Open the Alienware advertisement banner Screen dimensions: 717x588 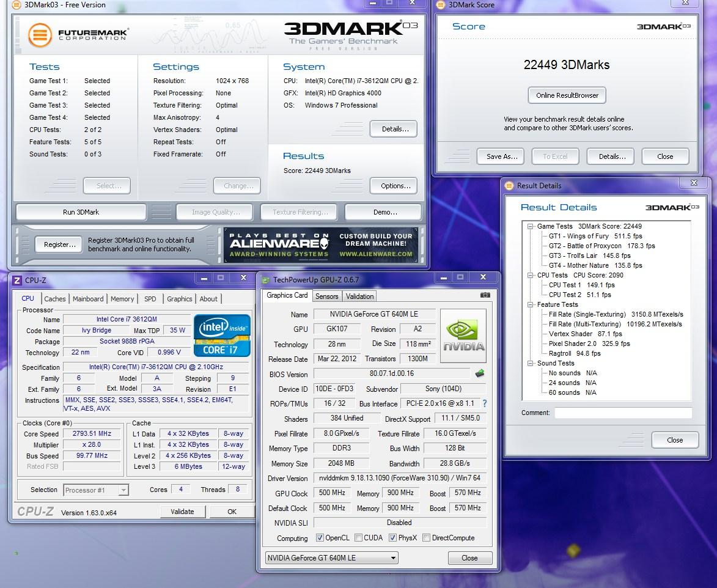click(x=320, y=244)
